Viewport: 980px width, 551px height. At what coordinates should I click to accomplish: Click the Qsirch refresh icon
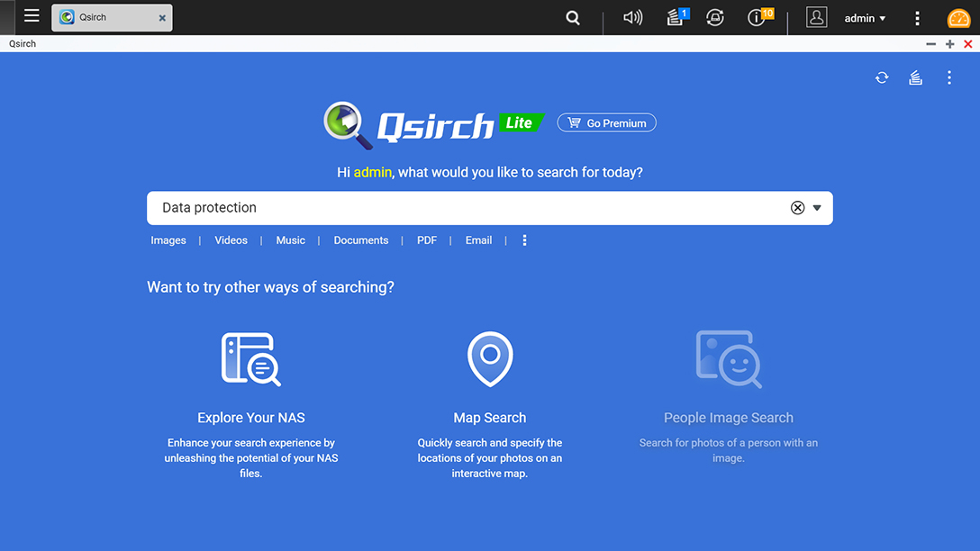coord(882,78)
